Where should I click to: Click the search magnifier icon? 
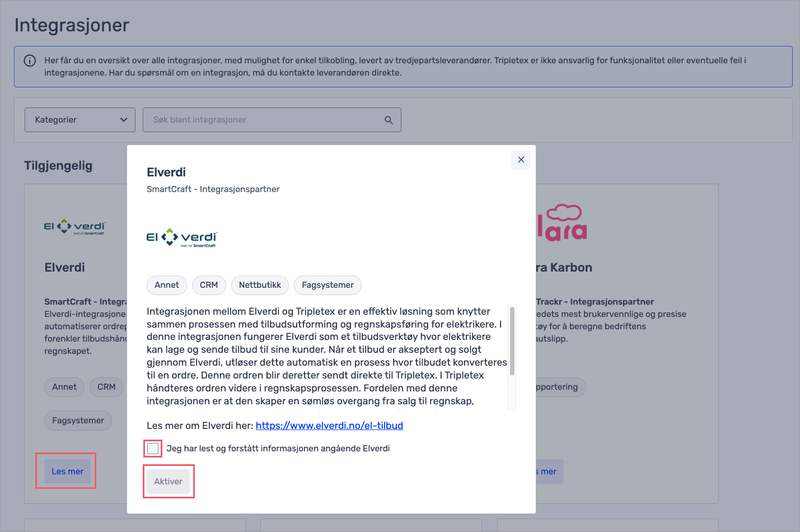click(389, 120)
